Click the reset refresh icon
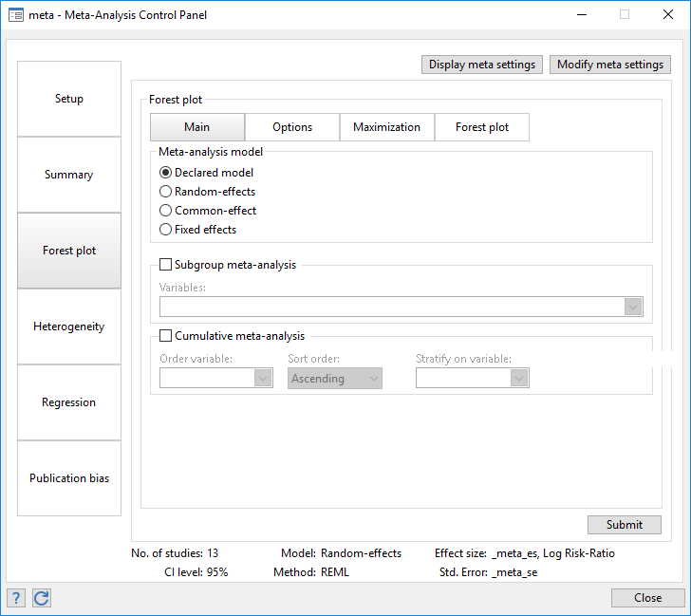Screen dimensions: 691x616 click(x=41, y=597)
